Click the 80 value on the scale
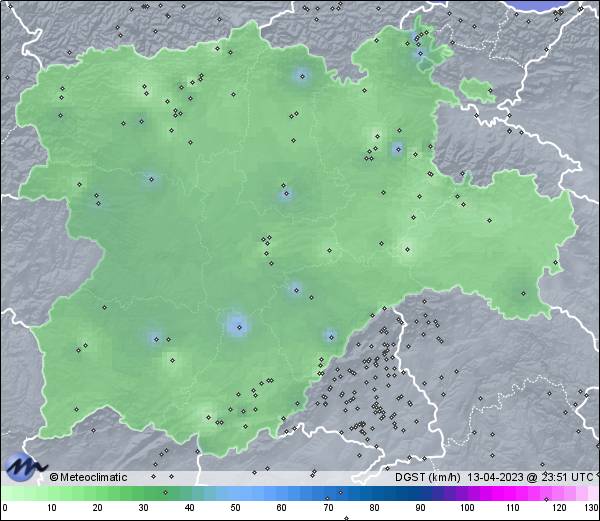This screenshot has width=600, height=521. coord(374,508)
